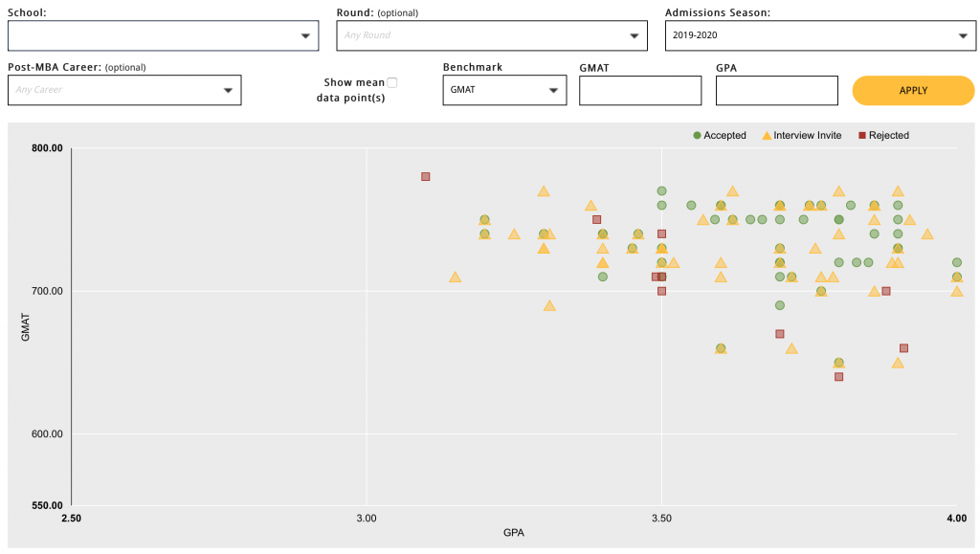Expand the Round selection dropdown
This screenshot has height=554, width=980.
[x=492, y=35]
